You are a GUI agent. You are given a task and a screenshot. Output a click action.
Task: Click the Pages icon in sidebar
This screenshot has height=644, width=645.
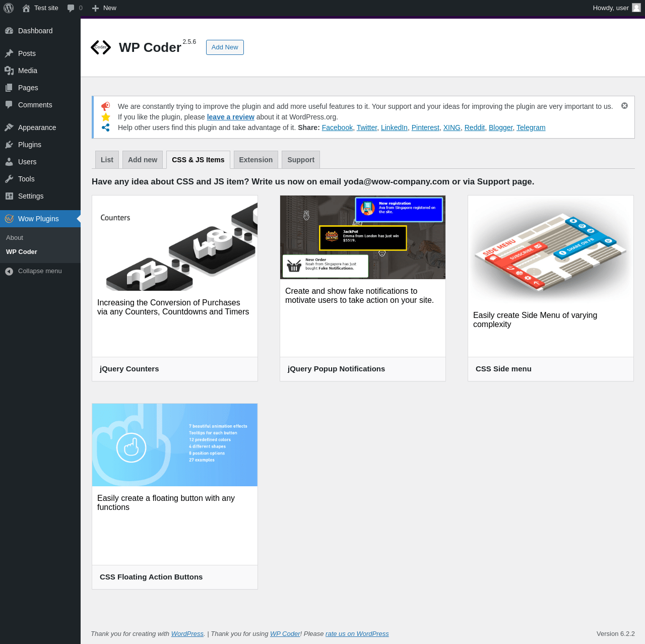pos(9,88)
